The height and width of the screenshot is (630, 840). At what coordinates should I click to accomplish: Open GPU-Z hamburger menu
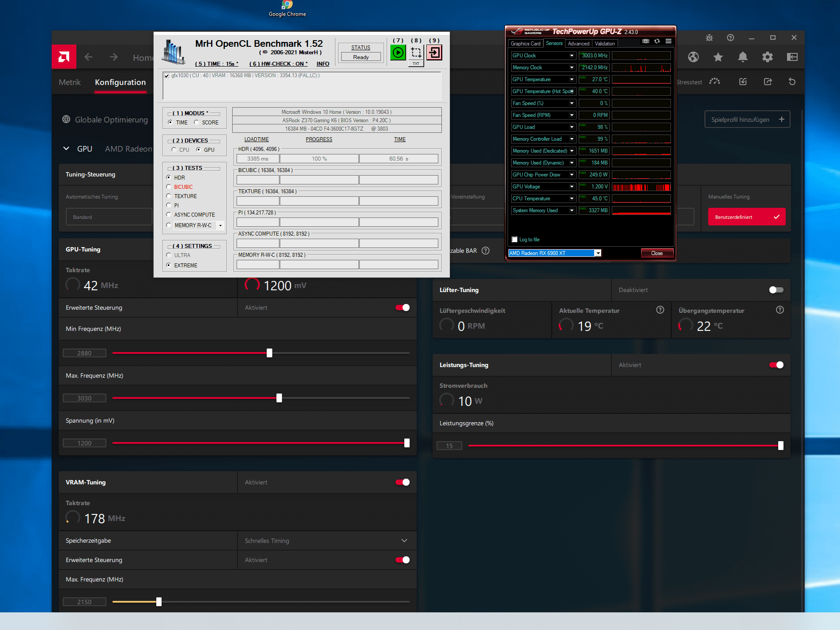point(668,41)
